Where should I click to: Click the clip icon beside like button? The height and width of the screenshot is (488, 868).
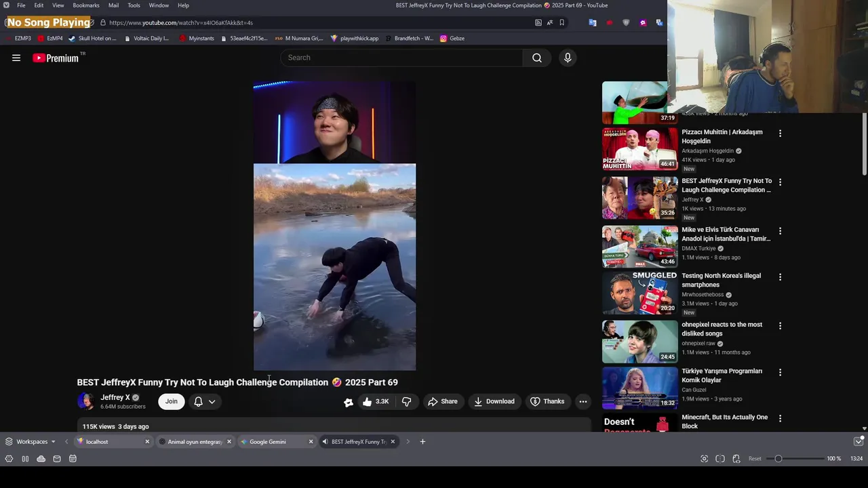coord(349,402)
